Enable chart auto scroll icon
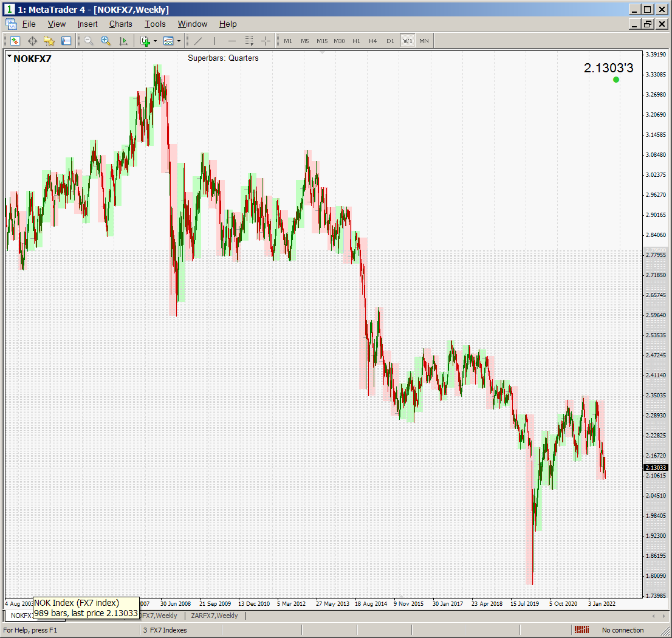 point(123,41)
